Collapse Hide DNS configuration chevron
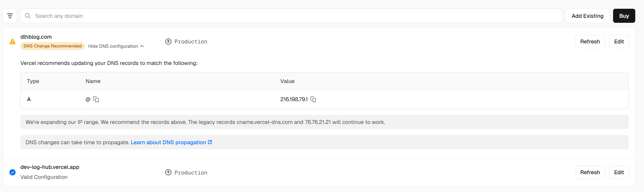Image resolution: width=644 pixels, height=192 pixels. pos(142,46)
